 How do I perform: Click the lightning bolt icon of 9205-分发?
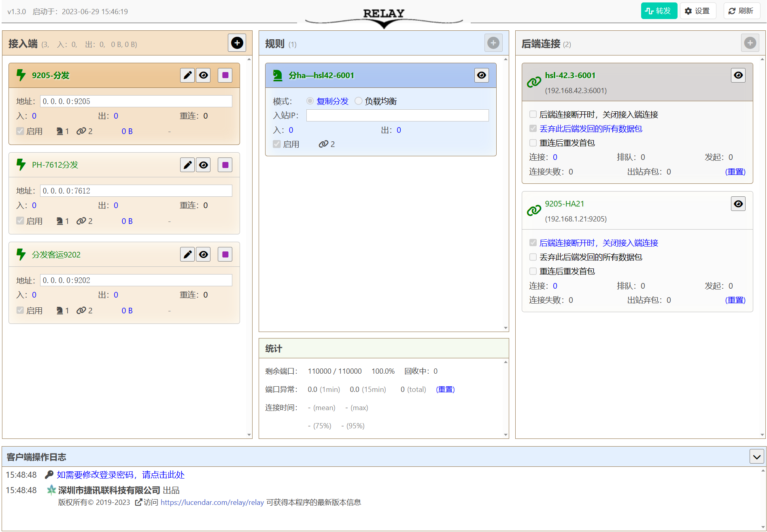21,75
